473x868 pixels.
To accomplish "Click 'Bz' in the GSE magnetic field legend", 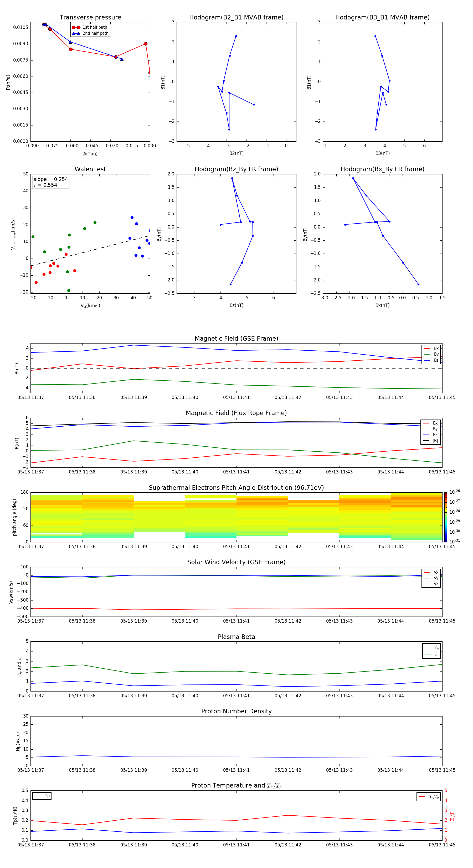I will (x=436, y=361).
